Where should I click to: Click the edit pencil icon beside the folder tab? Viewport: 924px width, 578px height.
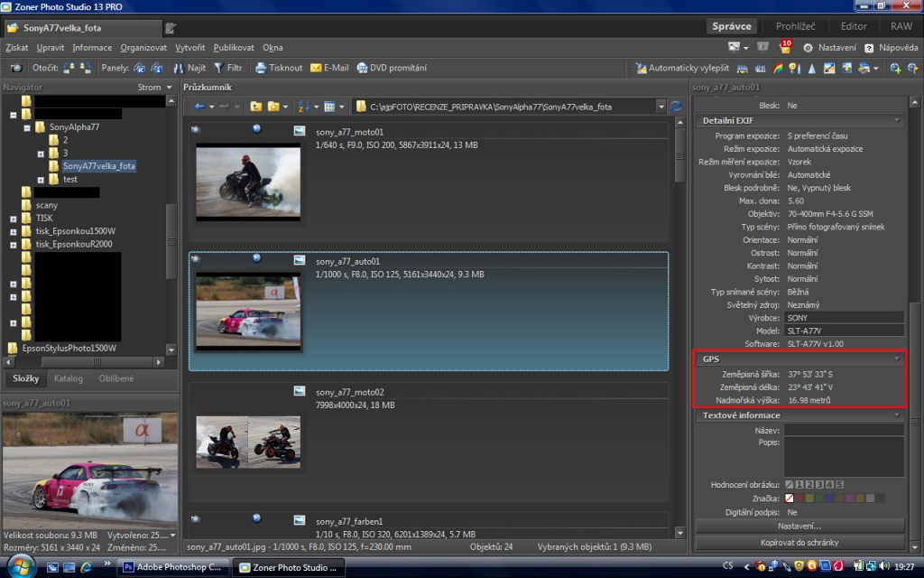coord(171,28)
